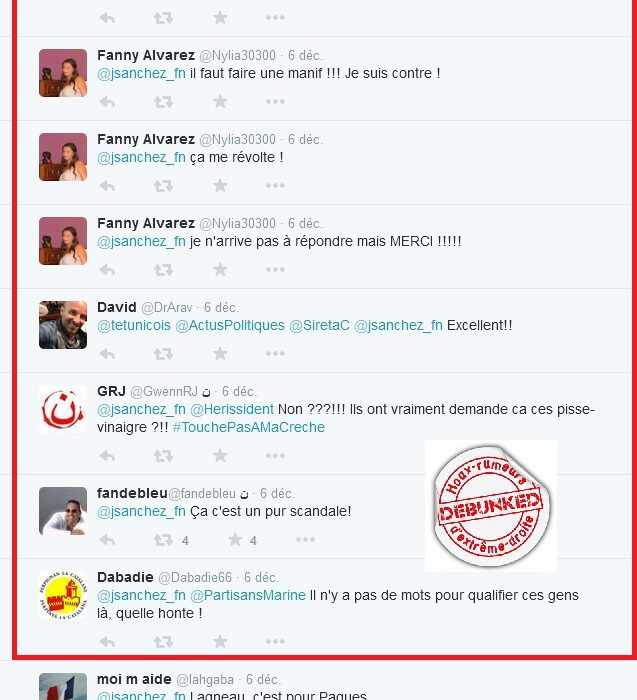Favorite GRJ's pisse-vinaigre tweet
Viewport: 637px width, 700px height.
coord(220,456)
